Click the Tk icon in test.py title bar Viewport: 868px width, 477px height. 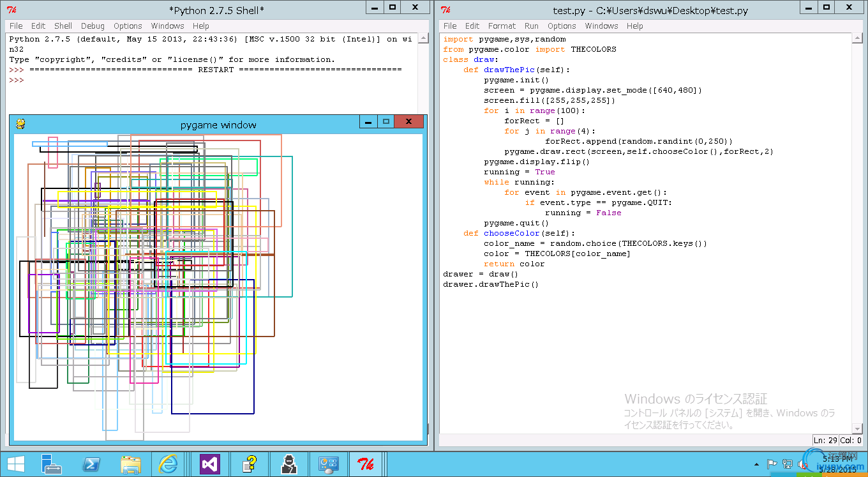[446, 10]
